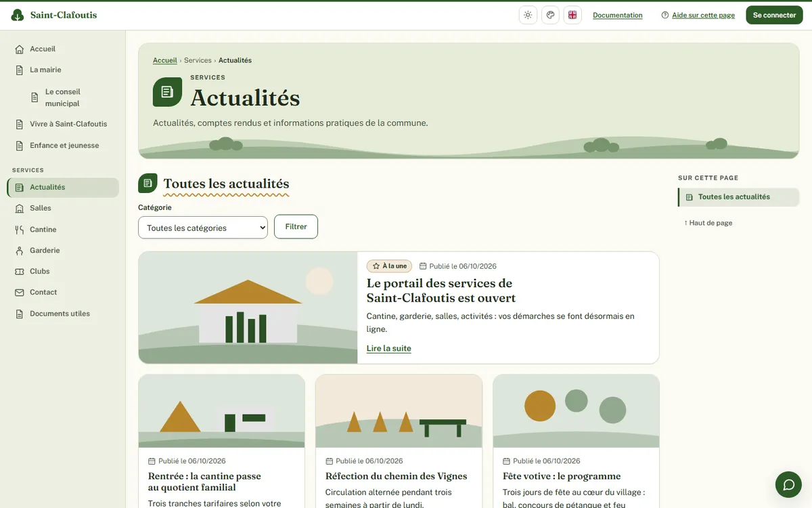Open Enfance et jeunesse sidebar item
This screenshot has height=508, width=812.
coord(63,146)
